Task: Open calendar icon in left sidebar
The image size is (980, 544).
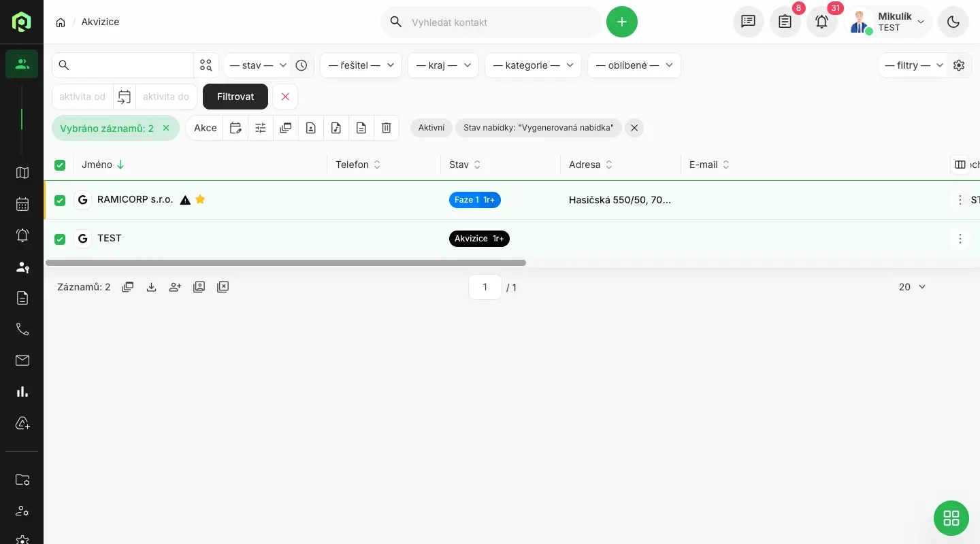Action: coord(22,204)
